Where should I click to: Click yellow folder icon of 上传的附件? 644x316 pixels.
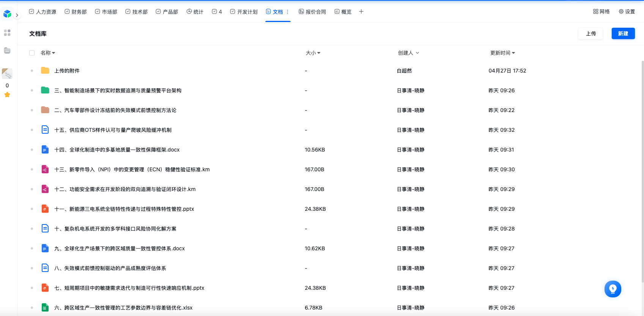pos(45,71)
